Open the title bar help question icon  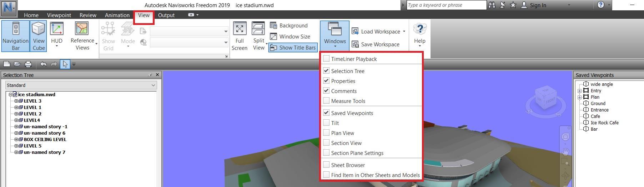click(600, 5)
